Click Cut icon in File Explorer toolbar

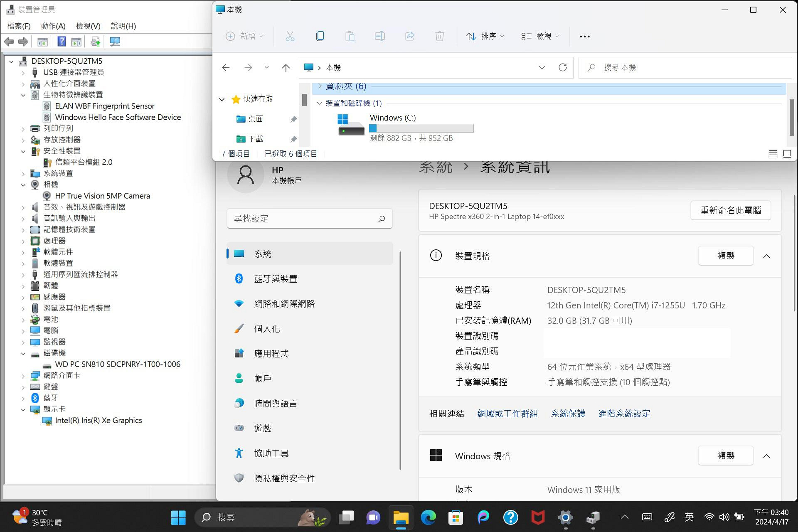[290, 37]
